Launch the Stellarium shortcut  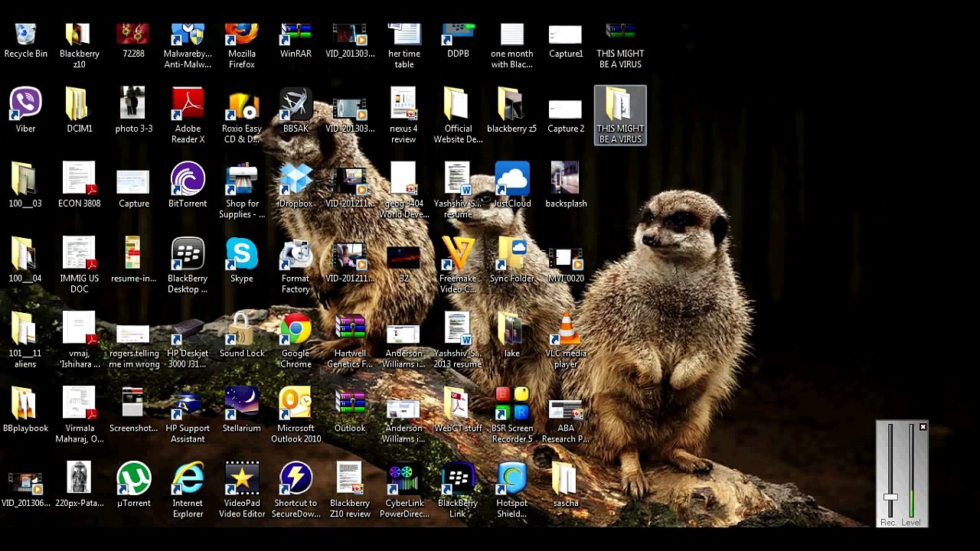click(x=242, y=411)
